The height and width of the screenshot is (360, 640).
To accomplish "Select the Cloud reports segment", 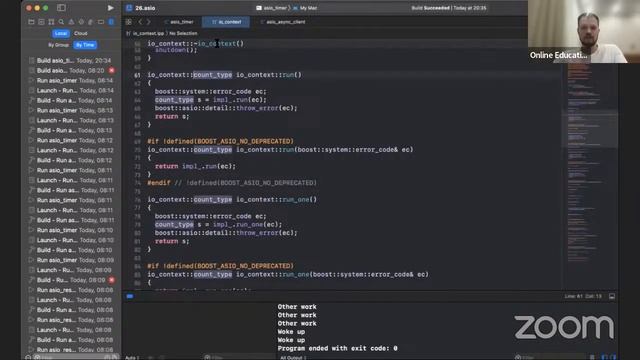I will pyautogui.click(x=80, y=33).
